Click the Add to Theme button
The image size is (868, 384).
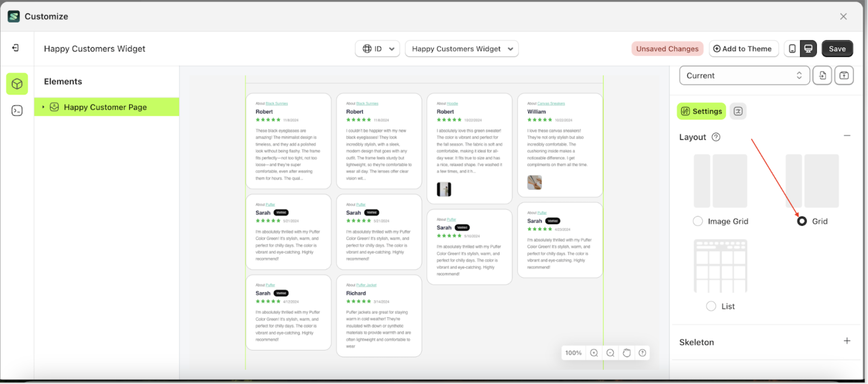[x=744, y=49]
